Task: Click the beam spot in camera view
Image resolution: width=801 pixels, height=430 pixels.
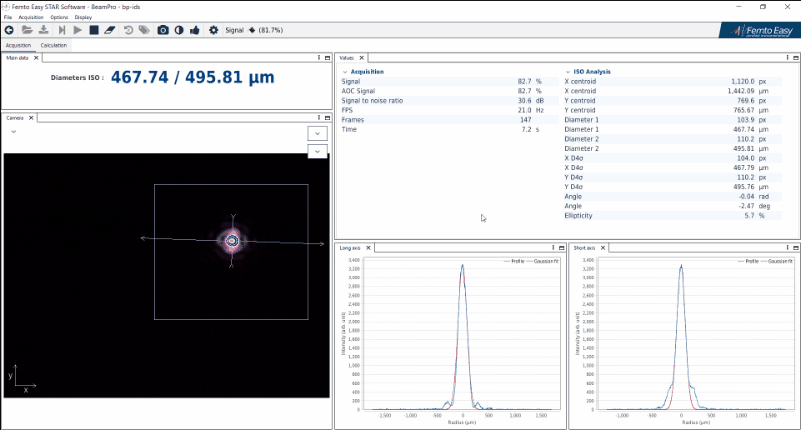Action: [232, 240]
